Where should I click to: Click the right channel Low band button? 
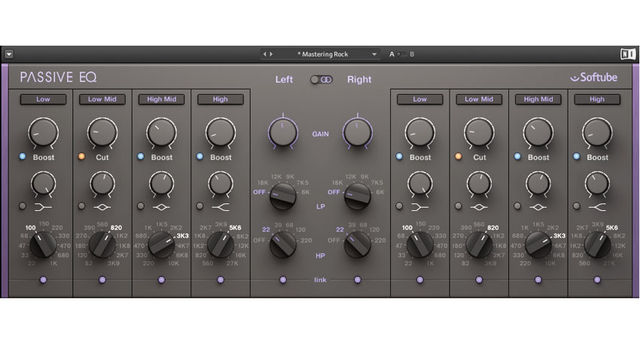pyautogui.click(x=420, y=99)
